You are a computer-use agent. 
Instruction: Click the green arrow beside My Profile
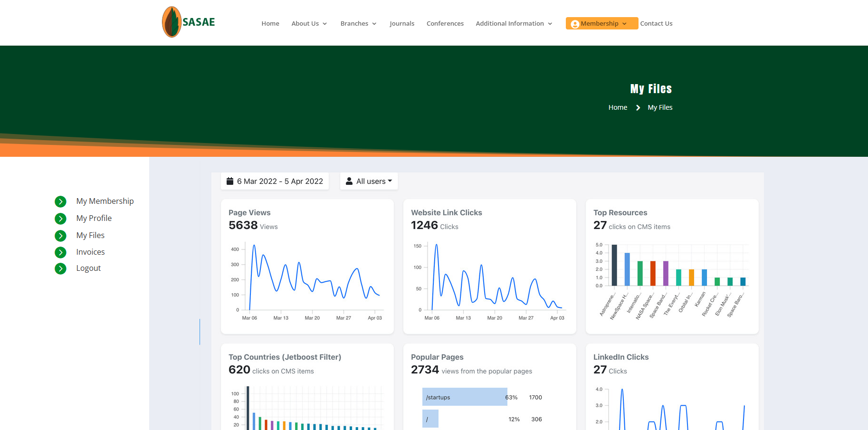[x=60, y=219]
